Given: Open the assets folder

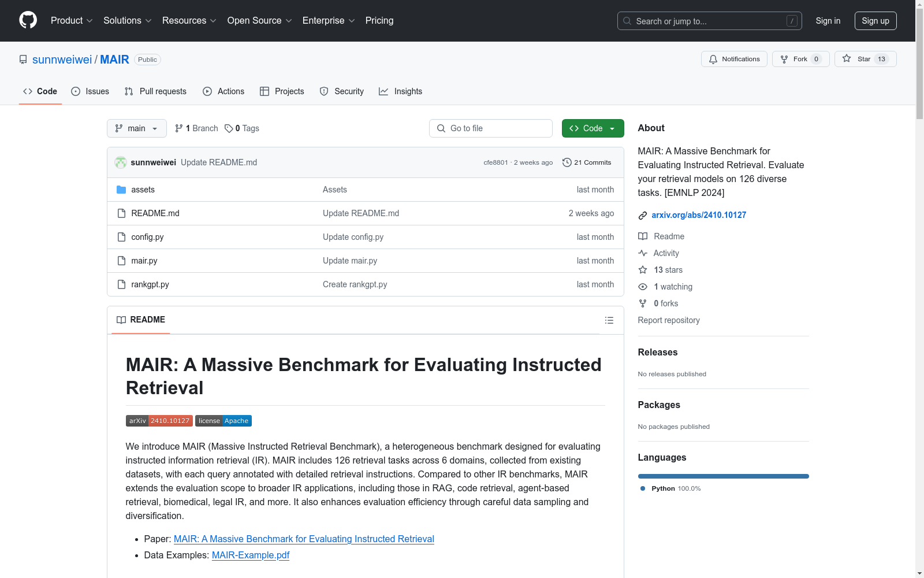Looking at the screenshot, I should point(143,190).
